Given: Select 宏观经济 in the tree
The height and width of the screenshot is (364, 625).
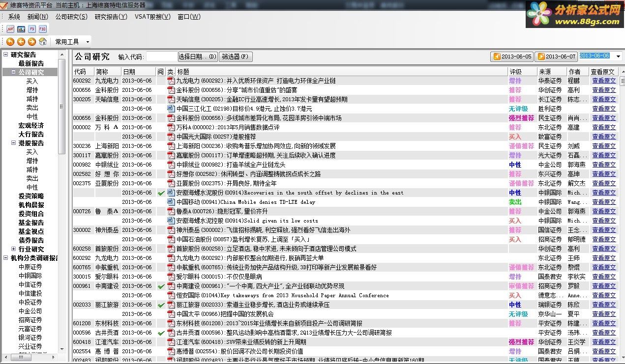Looking at the screenshot, I should click(x=31, y=125).
